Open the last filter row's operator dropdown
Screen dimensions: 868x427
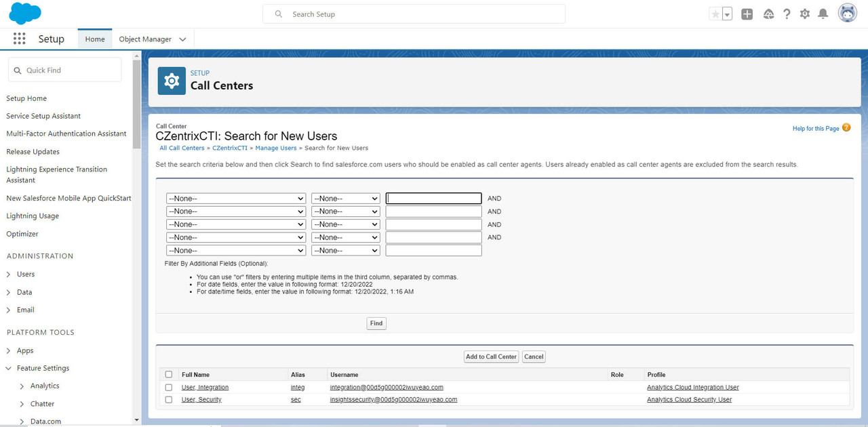coord(346,251)
